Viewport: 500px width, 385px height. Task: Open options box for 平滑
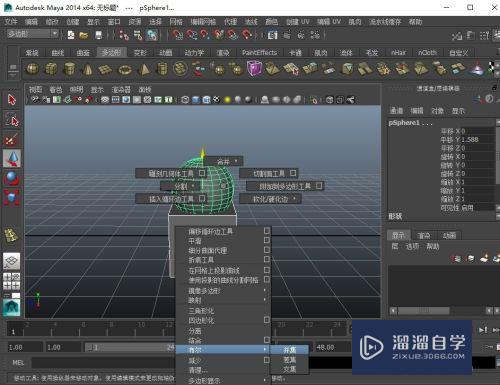pyautogui.click(x=267, y=240)
